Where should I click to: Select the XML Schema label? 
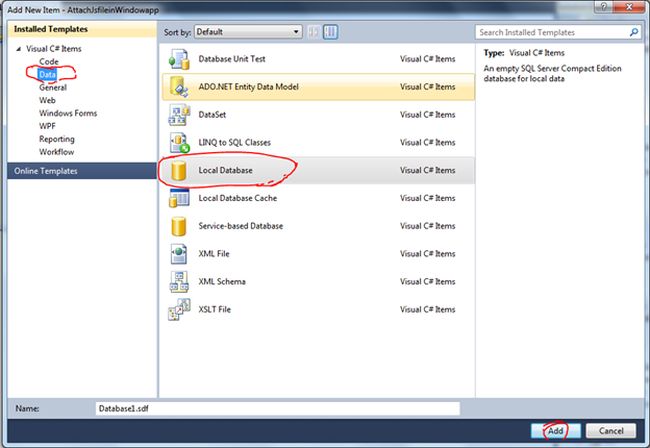click(x=222, y=281)
